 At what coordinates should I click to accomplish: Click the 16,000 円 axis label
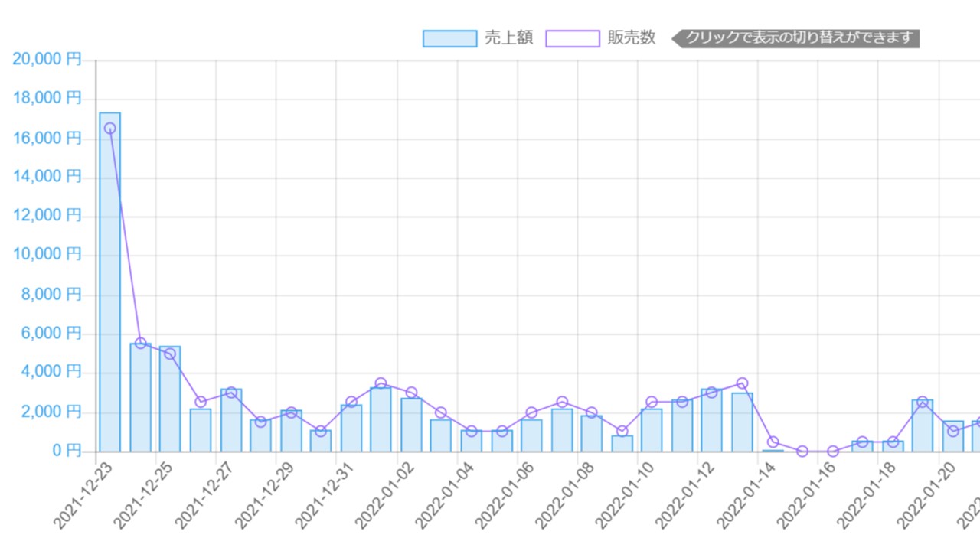47,138
